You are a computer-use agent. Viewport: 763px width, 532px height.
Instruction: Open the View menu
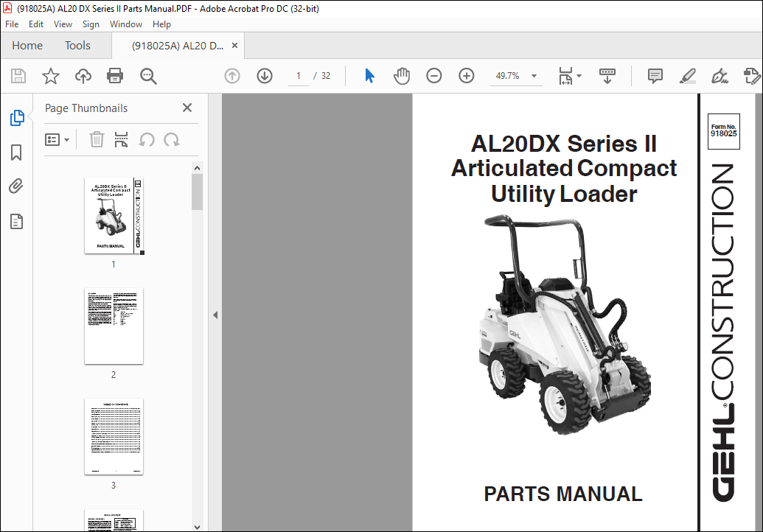click(x=63, y=24)
